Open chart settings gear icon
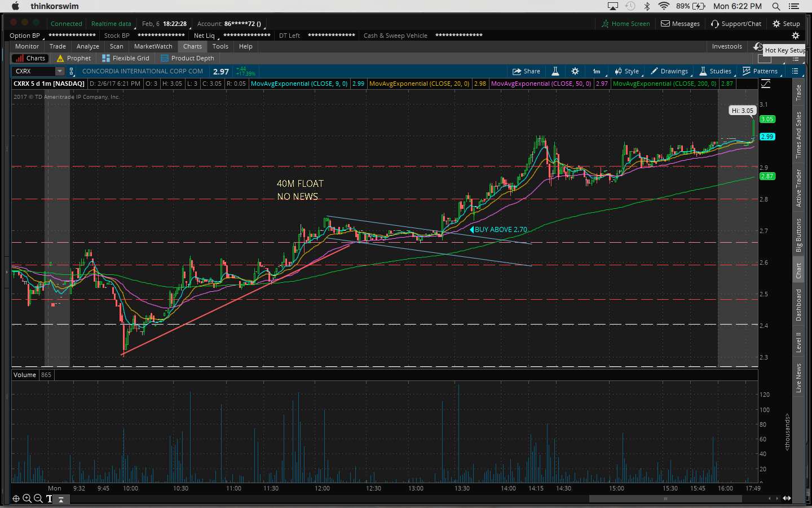Screen dimensions: 812x508 tap(575, 71)
